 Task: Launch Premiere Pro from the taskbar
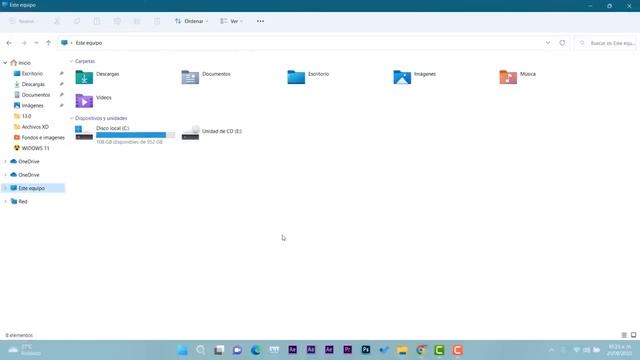[x=347, y=350]
